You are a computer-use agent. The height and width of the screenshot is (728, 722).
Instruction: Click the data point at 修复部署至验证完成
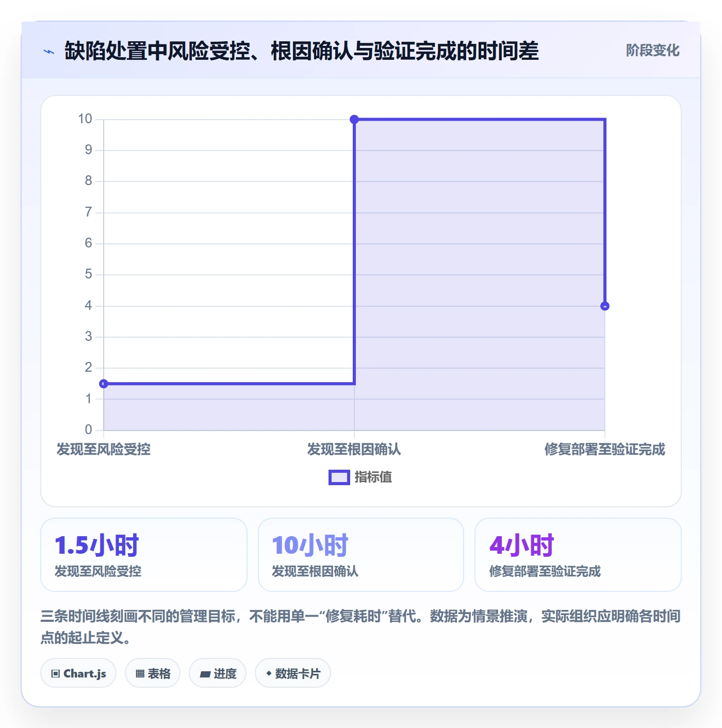pos(605,306)
